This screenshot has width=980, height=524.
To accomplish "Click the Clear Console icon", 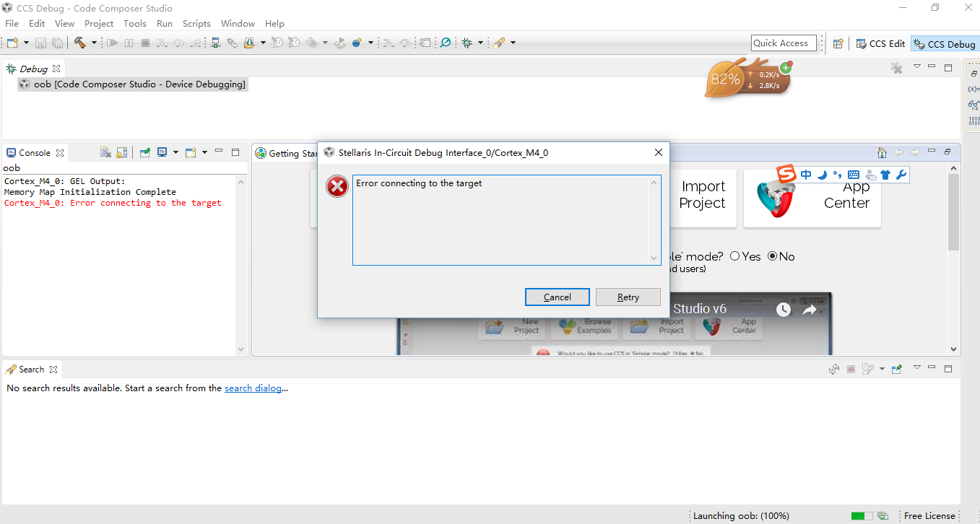I will tap(105, 152).
